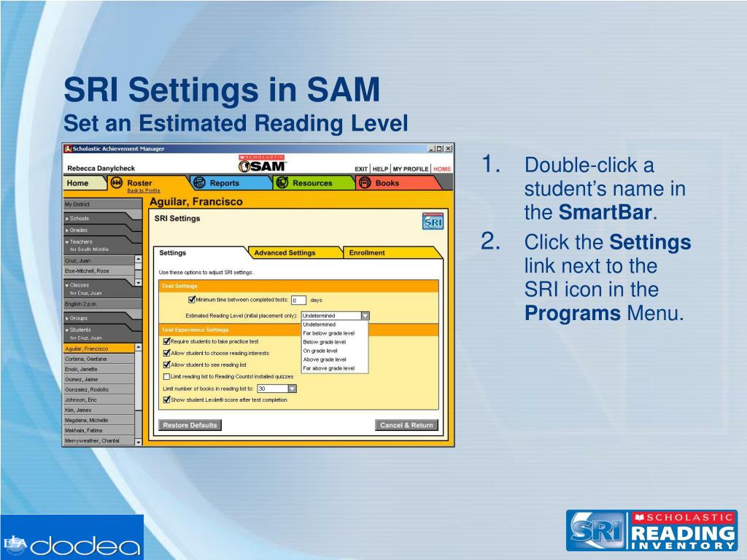Click the dodea logo on slide
Screen dimensions: 747x560
pyautogui.click(x=71, y=537)
